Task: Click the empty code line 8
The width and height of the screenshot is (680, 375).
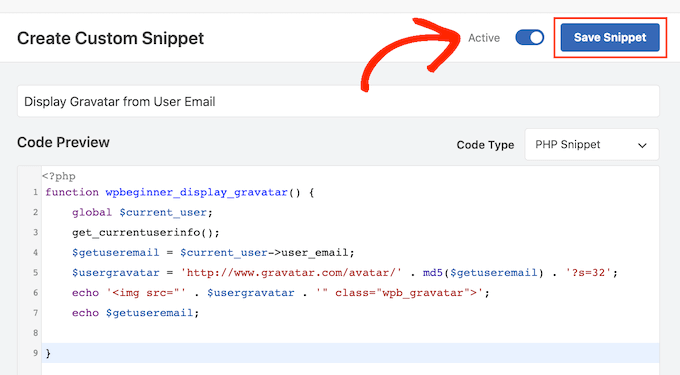Action: pyautogui.click(x=350, y=333)
